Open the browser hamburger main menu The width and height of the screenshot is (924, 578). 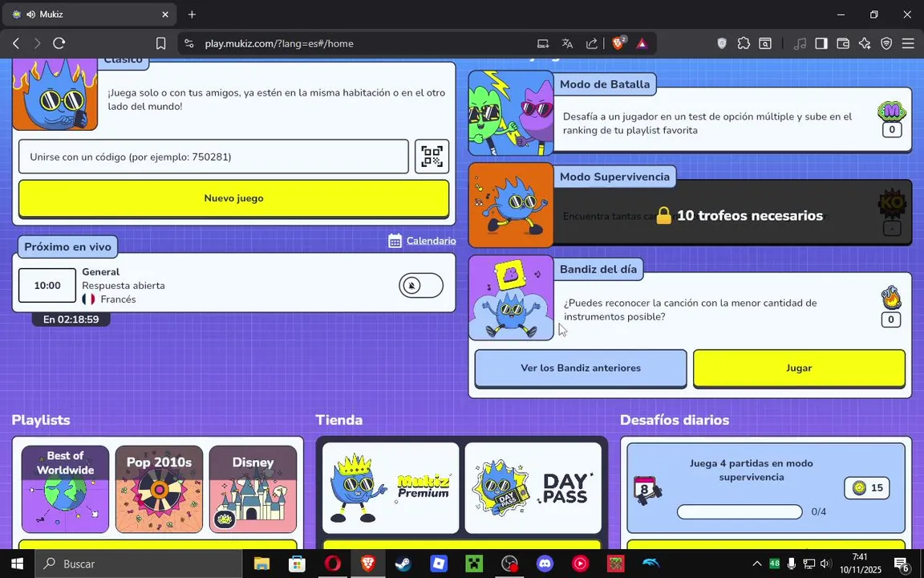(908, 43)
